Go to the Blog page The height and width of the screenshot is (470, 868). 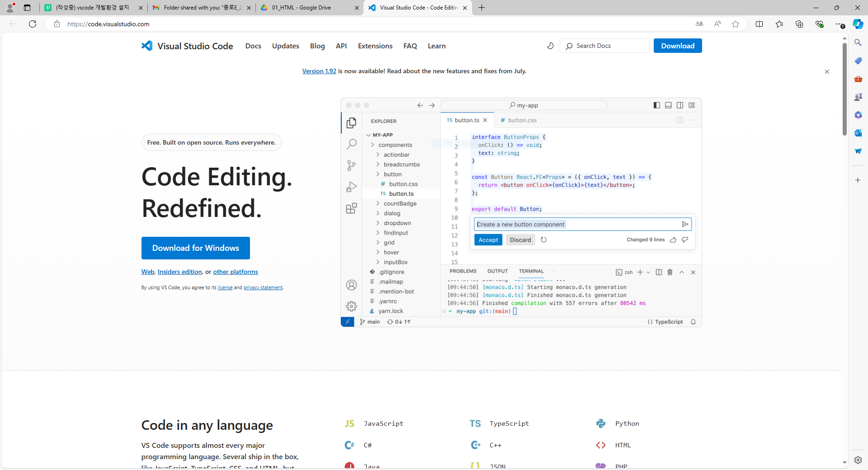317,46
